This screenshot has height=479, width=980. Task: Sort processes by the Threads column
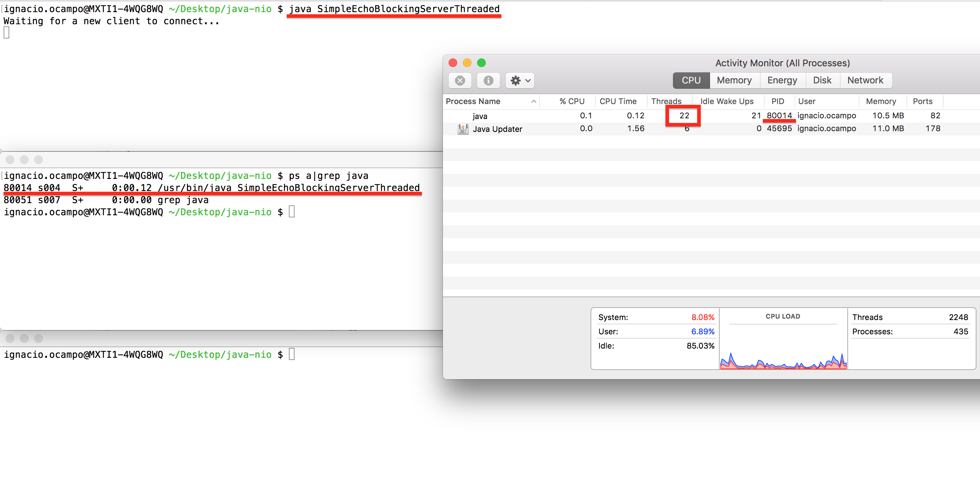tap(667, 101)
